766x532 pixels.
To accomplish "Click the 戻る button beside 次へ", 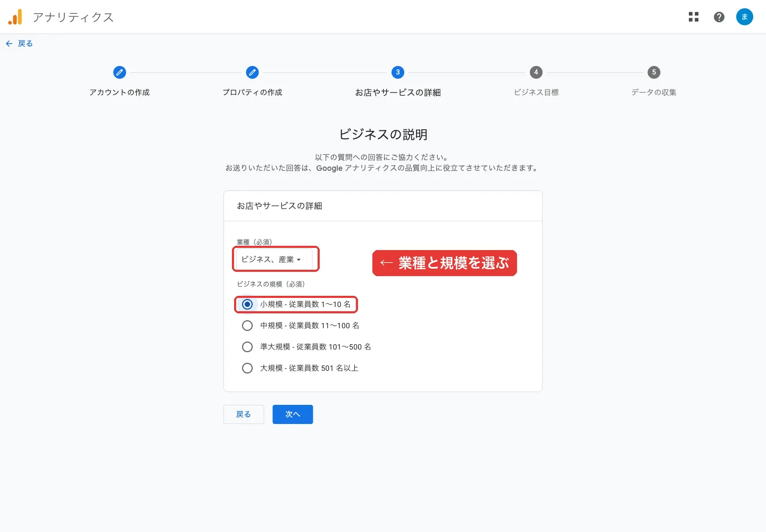I will pyautogui.click(x=244, y=414).
